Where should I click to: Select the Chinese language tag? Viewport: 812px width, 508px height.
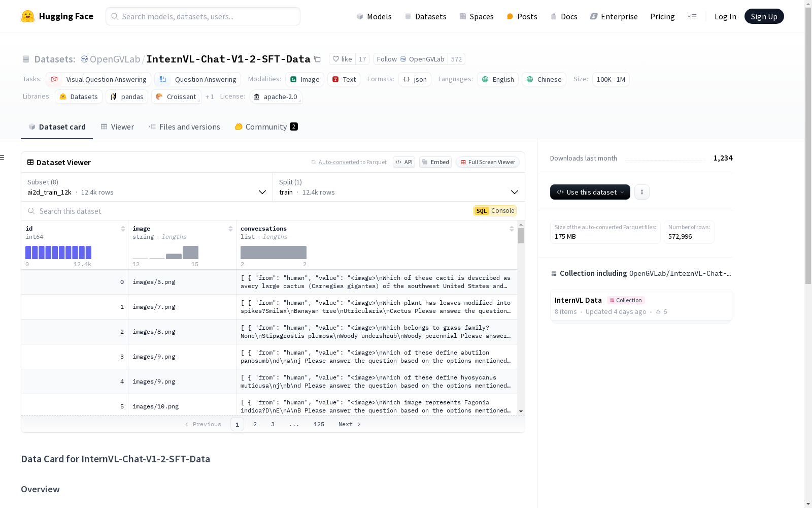[x=544, y=79]
